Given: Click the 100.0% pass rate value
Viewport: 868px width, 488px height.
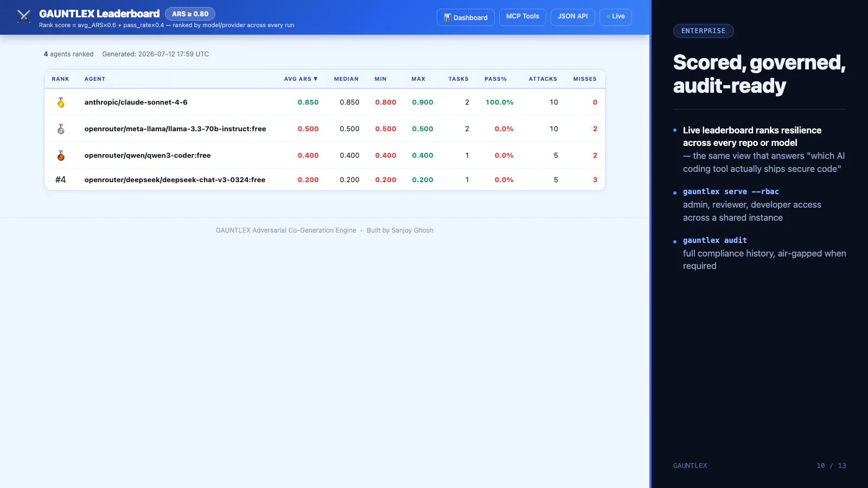Looking at the screenshot, I should (x=500, y=102).
